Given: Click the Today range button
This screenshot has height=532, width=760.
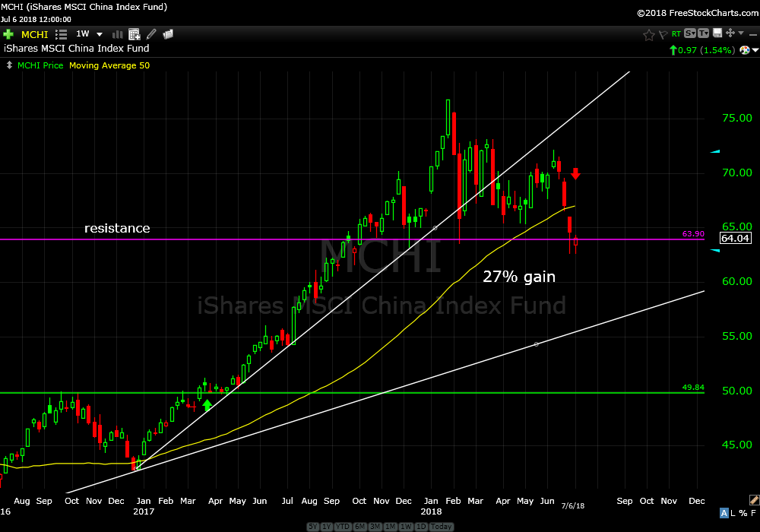Looking at the screenshot, I should pyautogui.click(x=442, y=527).
